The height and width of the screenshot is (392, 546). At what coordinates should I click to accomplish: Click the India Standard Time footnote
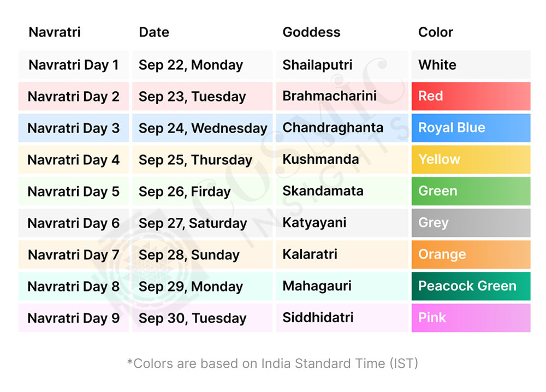tap(272, 363)
